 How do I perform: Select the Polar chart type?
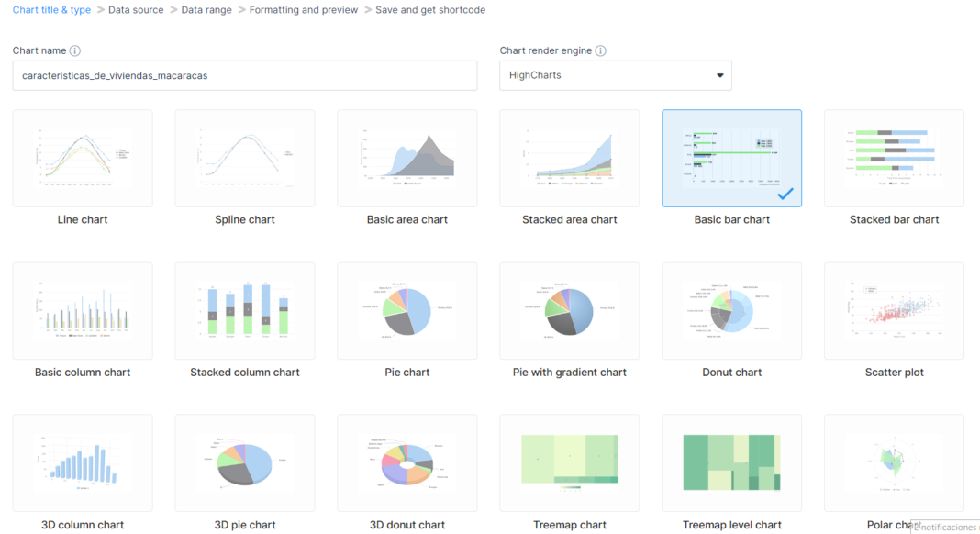tap(894, 462)
